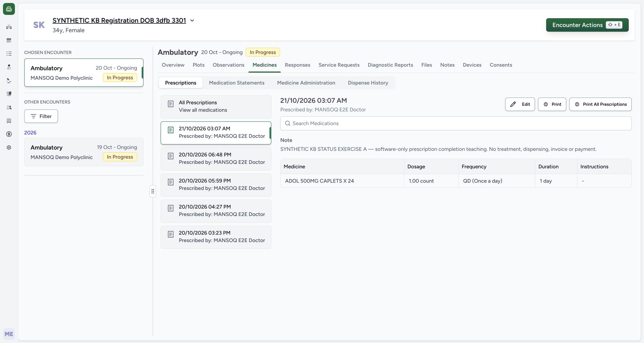Click the ADOL 500MG CAPLETS X 24 cell
The height and width of the screenshot is (343, 644).
pyautogui.click(x=342, y=181)
